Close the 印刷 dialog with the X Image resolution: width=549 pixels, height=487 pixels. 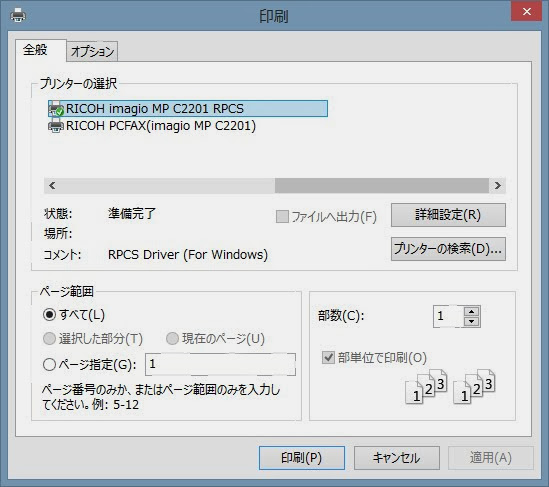526,12
